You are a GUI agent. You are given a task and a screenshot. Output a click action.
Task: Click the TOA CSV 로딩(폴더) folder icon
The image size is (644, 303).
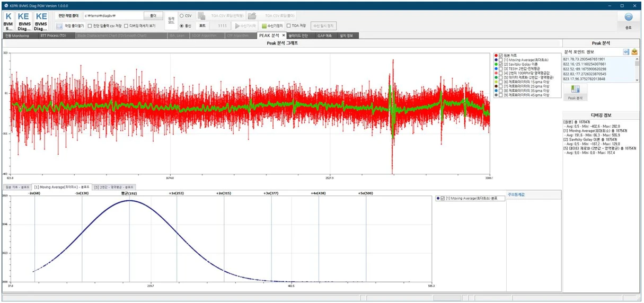pyautogui.click(x=252, y=16)
